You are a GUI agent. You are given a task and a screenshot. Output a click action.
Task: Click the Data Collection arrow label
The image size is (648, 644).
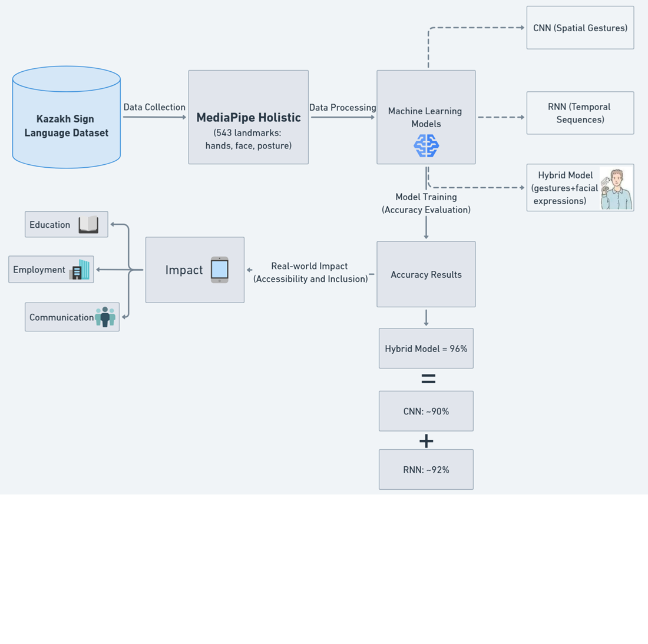pyautogui.click(x=154, y=107)
